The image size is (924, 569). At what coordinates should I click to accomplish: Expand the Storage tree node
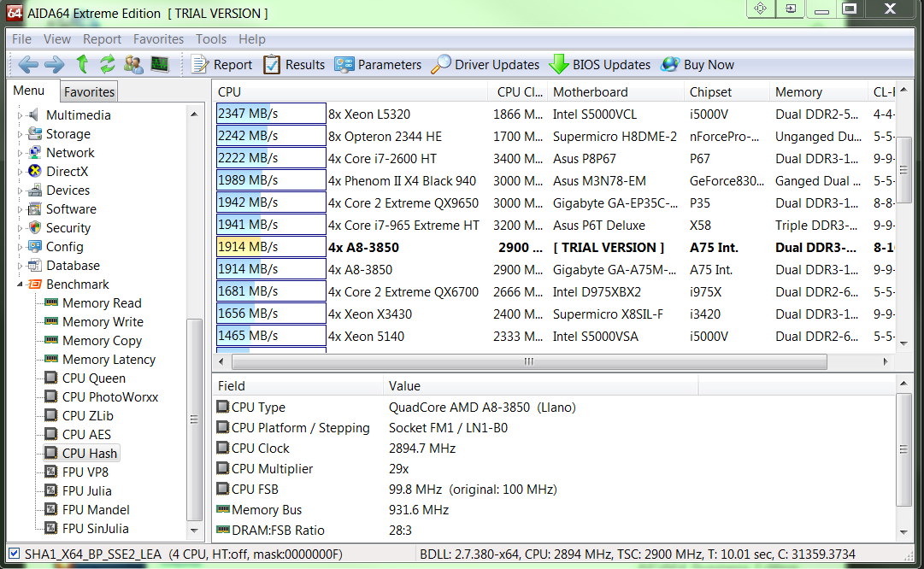20,134
